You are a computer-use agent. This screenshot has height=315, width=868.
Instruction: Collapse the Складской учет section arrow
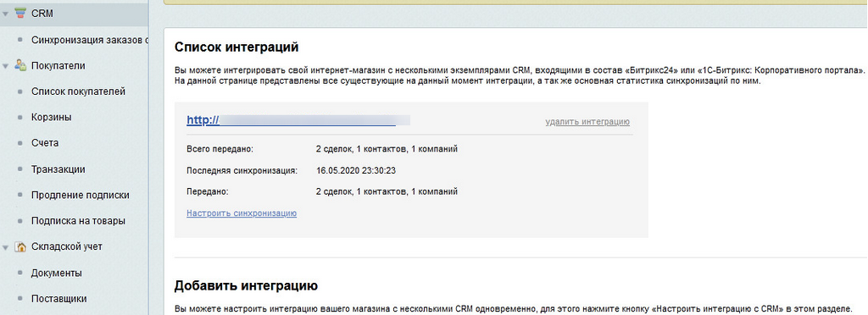[x=5, y=247]
